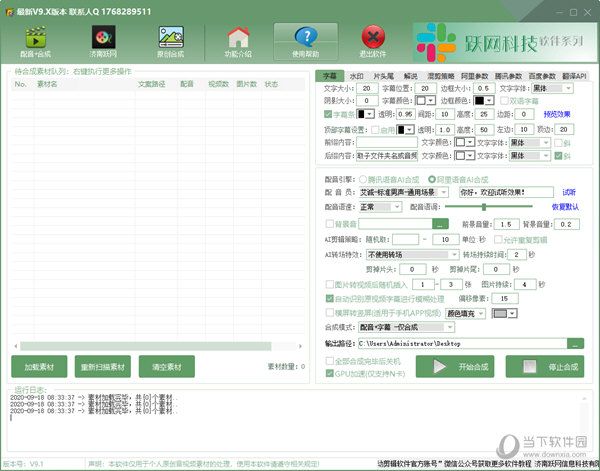The height and width of the screenshot is (471, 600).
Task: Switch to the 水印 tab
Action: 357,76
